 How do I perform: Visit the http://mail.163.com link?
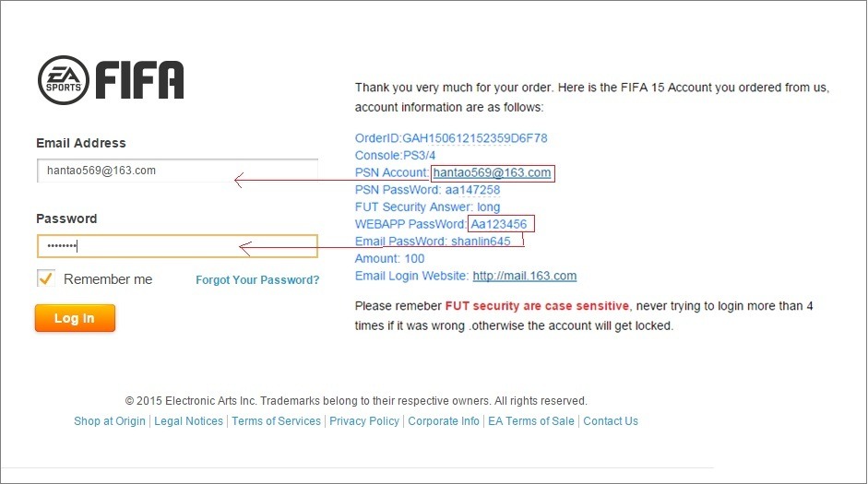pos(524,276)
